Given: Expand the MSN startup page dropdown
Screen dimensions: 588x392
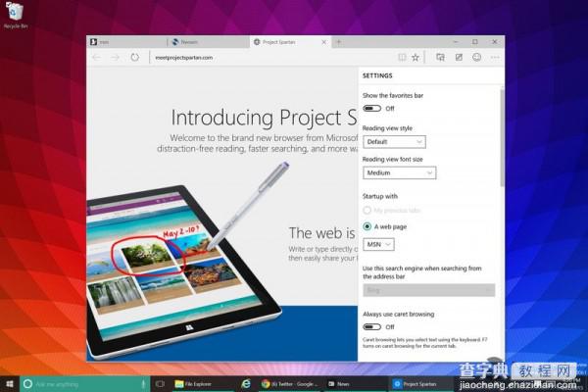Looking at the screenshot, I should [x=378, y=245].
